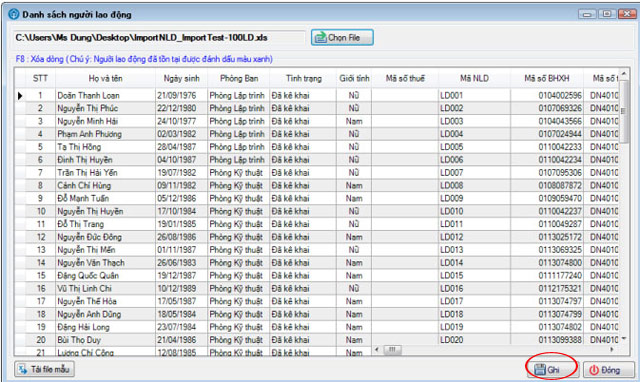Click the save icon on Ghi button

coord(540,370)
